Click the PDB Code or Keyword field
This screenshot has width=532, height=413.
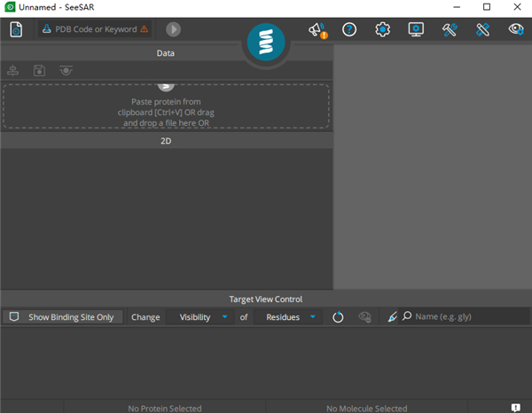(95, 29)
